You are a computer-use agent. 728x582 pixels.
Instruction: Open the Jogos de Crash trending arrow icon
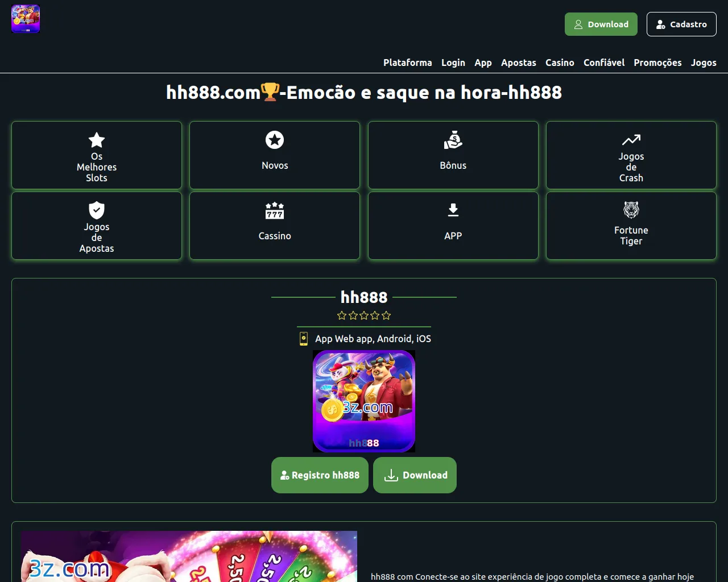631,140
